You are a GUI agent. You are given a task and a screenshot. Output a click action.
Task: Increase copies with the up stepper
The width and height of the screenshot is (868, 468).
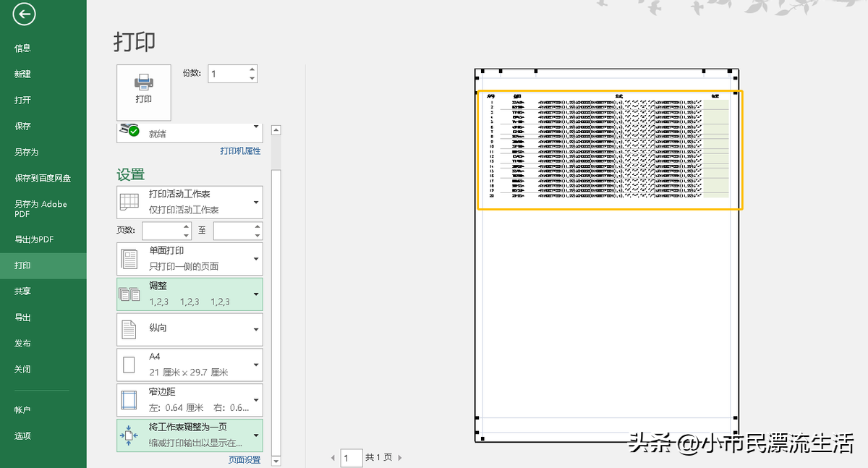(x=252, y=69)
